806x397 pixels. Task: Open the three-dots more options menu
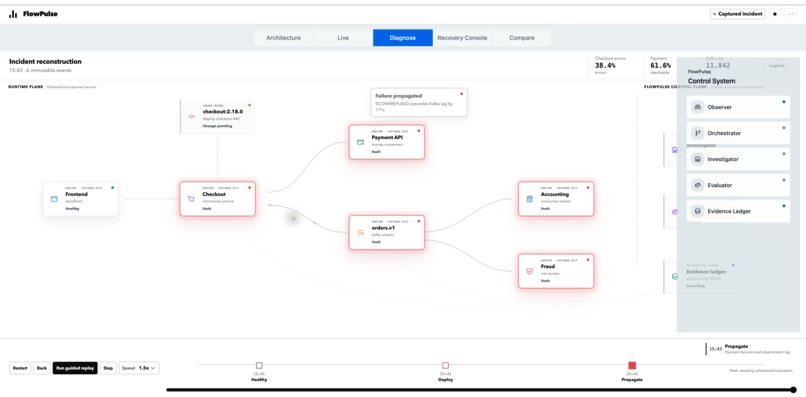[791, 14]
